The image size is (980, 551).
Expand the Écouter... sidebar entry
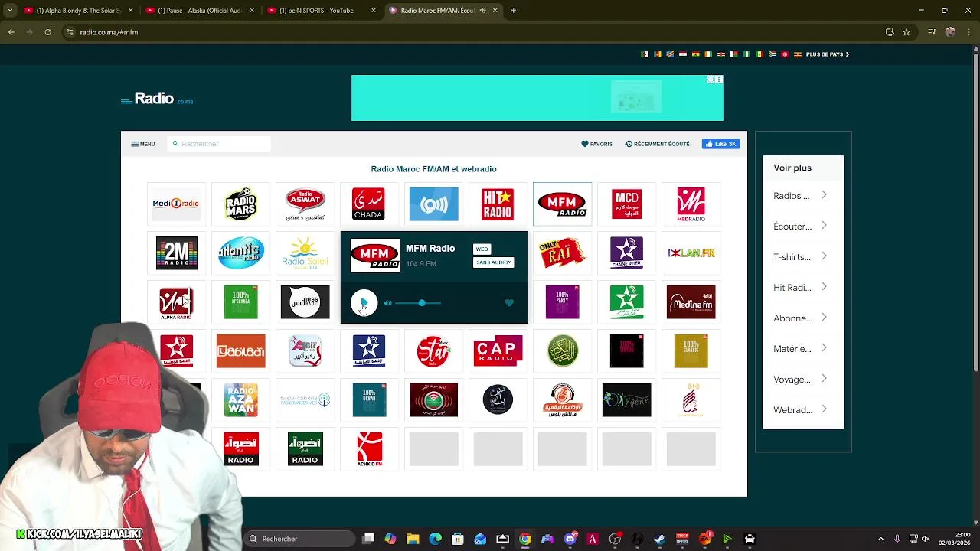[x=803, y=227]
